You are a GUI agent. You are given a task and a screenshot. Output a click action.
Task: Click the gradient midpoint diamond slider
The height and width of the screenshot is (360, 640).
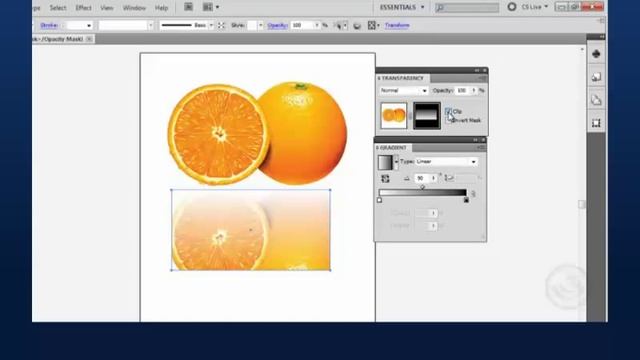423,187
